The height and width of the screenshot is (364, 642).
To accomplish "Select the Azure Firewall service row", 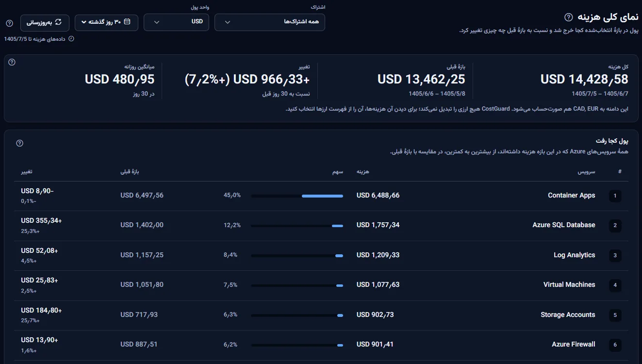I will pos(321,345).
